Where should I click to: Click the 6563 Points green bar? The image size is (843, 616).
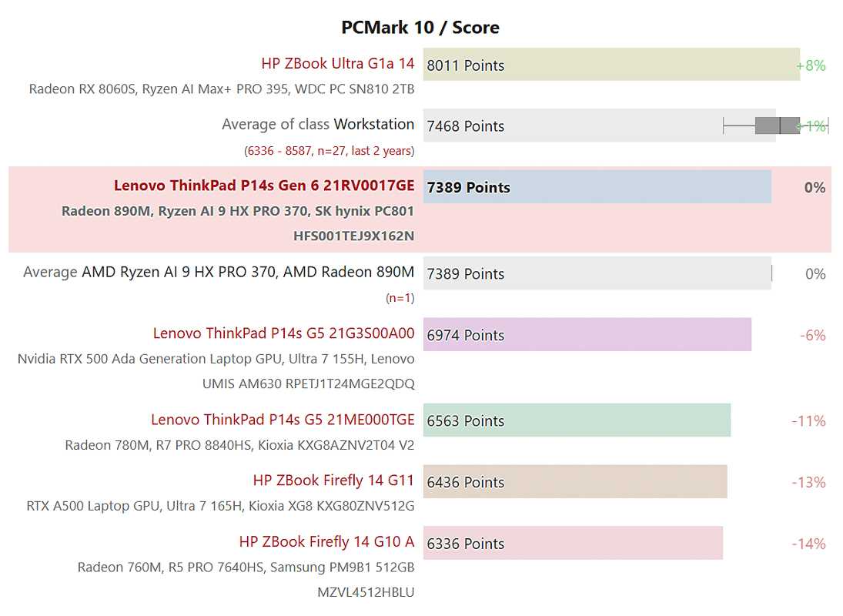[x=577, y=420]
